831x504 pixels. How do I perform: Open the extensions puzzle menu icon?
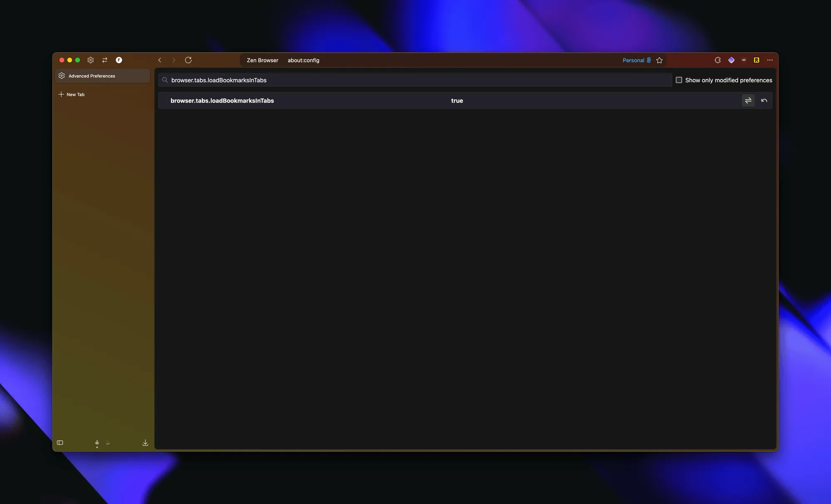(718, 60)
